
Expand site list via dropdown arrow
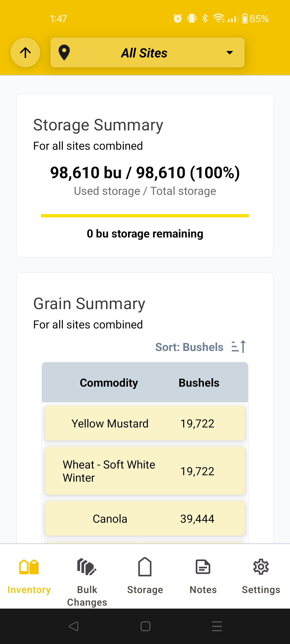click(230, 53)
